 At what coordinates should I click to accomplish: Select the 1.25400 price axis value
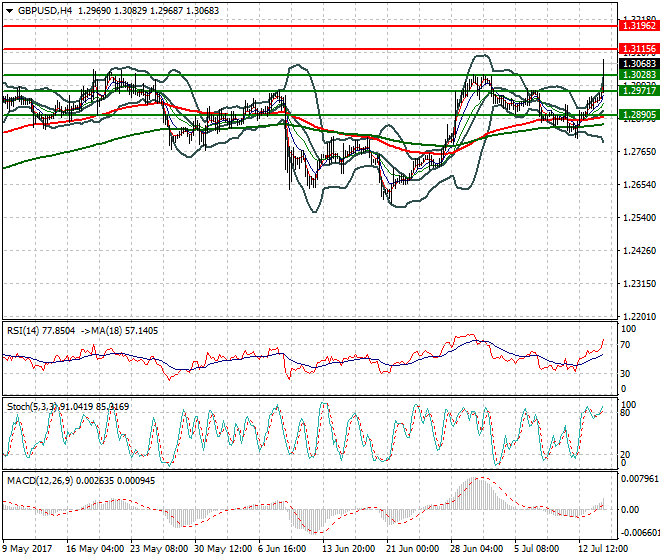(639, 218)
